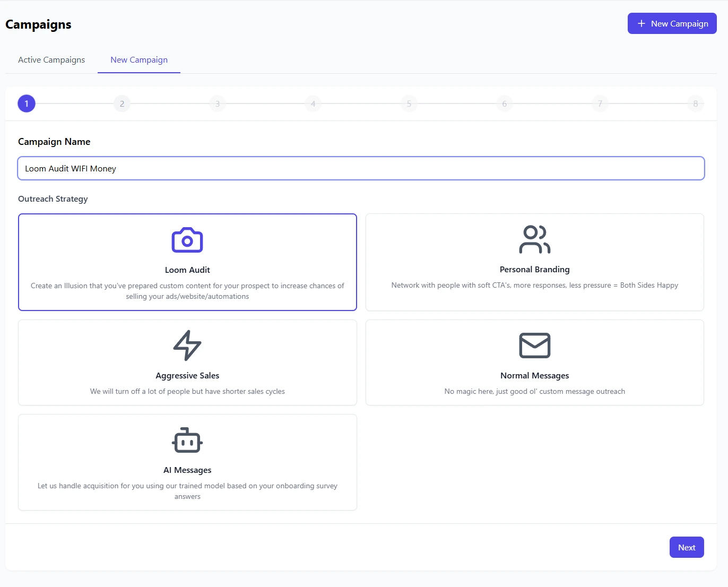Select the Loom Audit strategy title
The image size is (728, 587).
[x=187, y=270]
